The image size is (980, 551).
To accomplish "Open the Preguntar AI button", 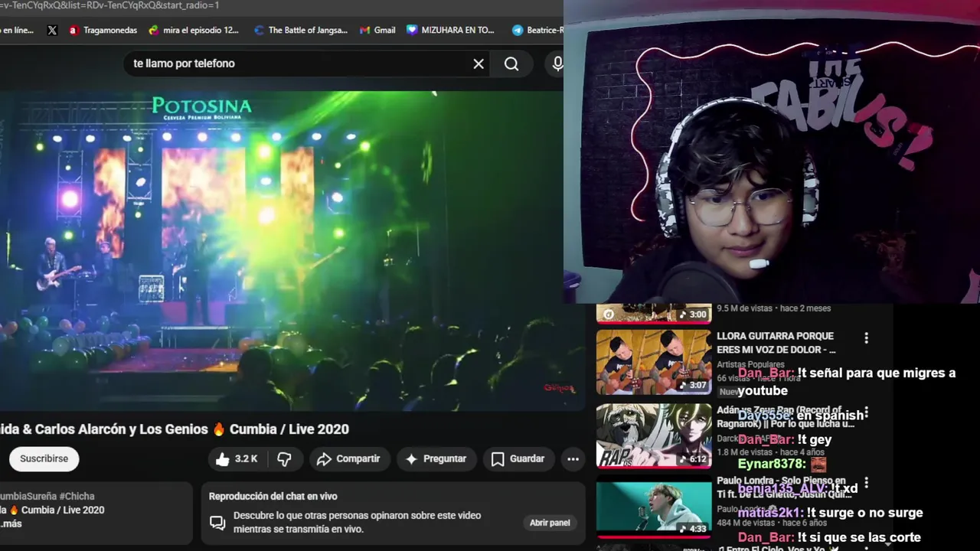I will pyautogui.click(x=436, y=458).
